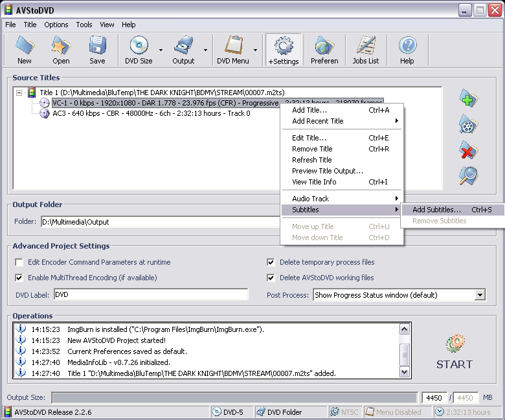
Task: Select the AC3 - 640 kbps audio row
Action: pyautogui.click(x=151, y=113)
